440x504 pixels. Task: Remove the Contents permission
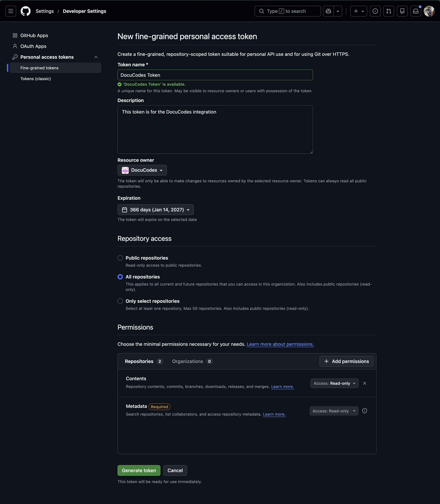[365, 383]
